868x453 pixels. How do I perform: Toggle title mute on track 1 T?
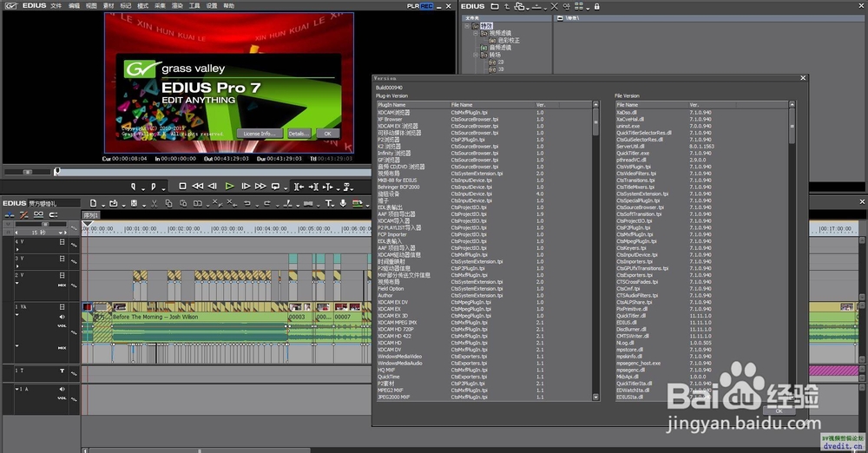(62, 371)
